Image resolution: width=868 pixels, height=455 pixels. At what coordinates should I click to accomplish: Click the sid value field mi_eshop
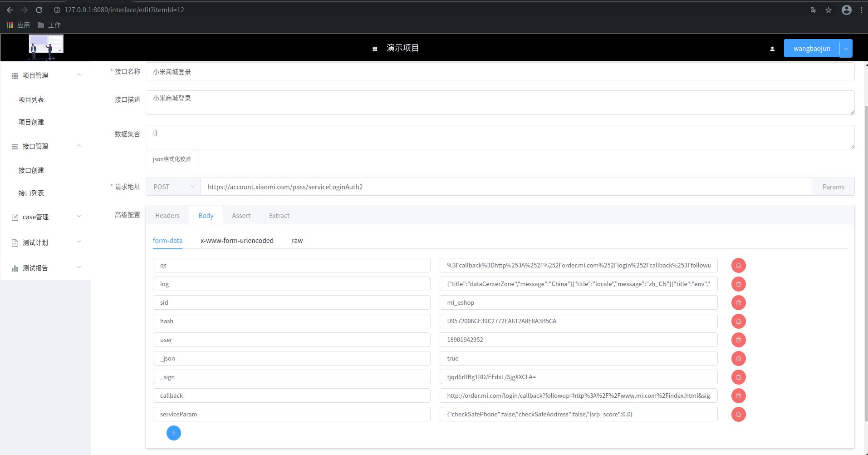pos(579,302)
